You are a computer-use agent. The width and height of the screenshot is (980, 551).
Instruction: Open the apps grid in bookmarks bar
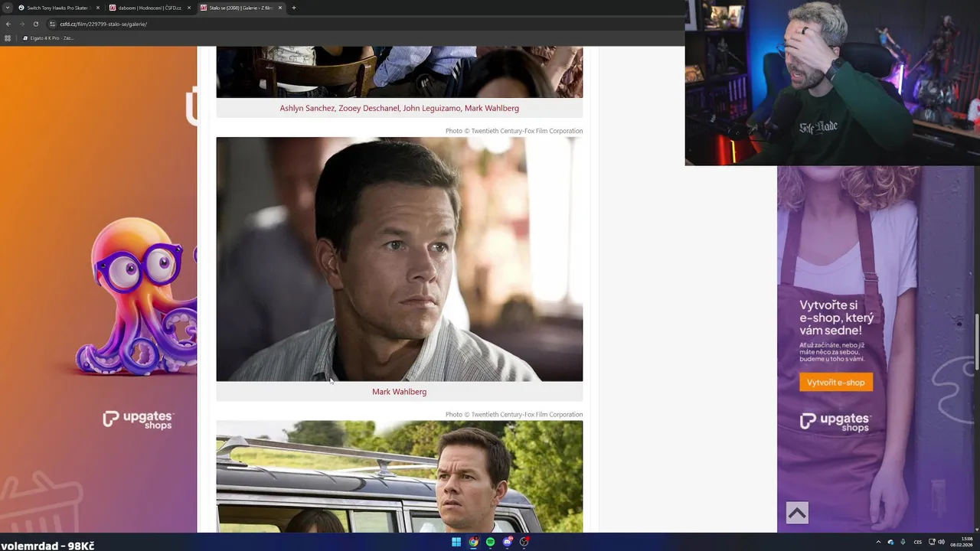click(x=8, y=37)
